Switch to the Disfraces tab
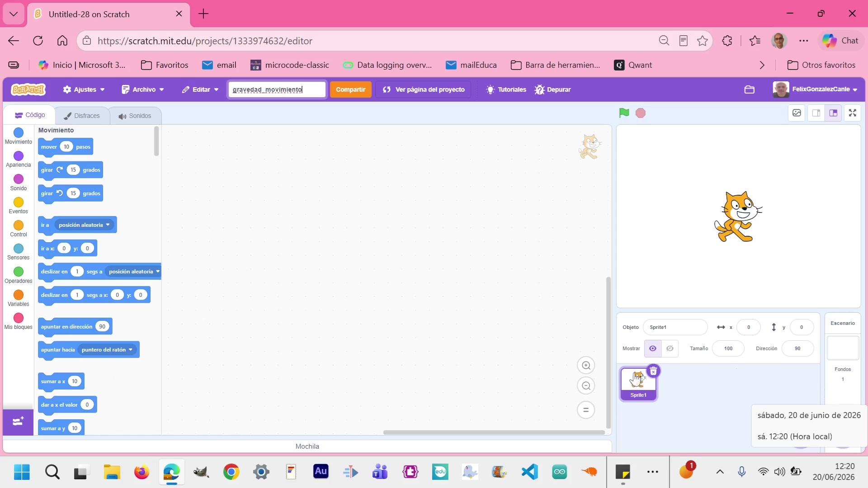868x488 pixels. [x=82, y=116]
